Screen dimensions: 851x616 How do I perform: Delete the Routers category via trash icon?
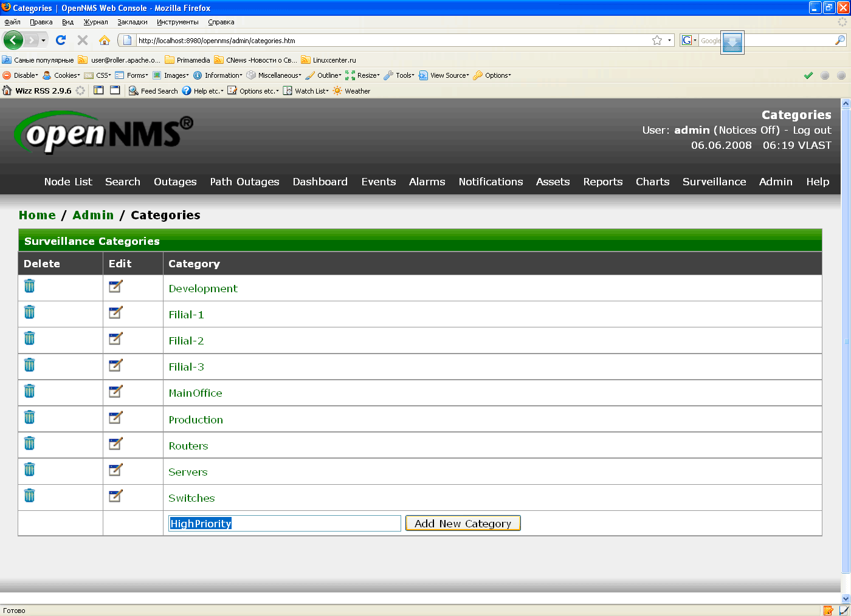(x=29, y=443)
